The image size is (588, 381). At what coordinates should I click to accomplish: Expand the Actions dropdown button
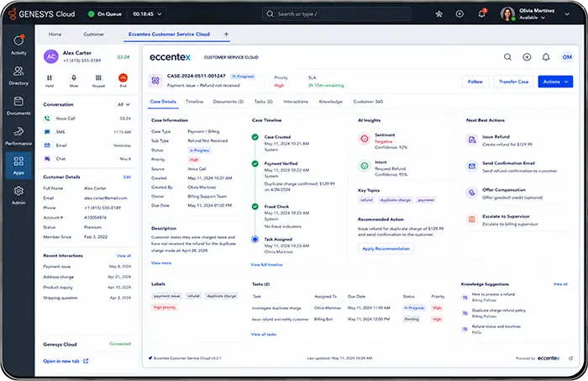(x=555, y=82)
